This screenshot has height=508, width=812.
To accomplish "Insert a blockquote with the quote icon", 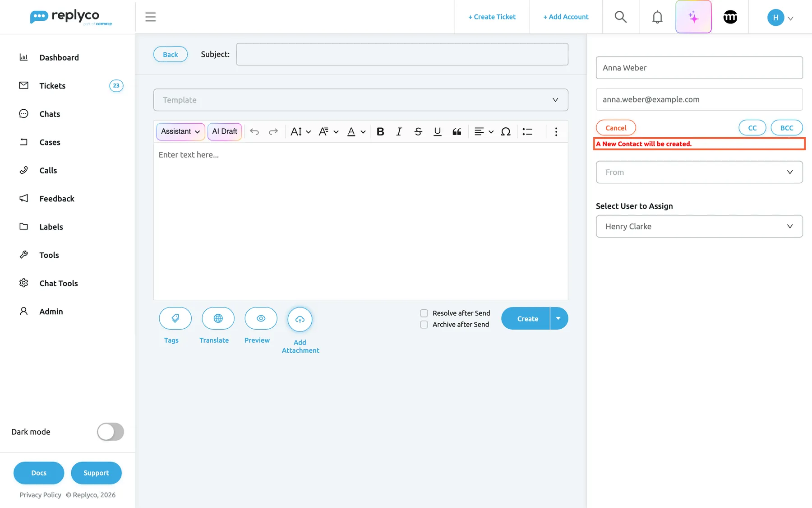I will click(x=457, y=131).
